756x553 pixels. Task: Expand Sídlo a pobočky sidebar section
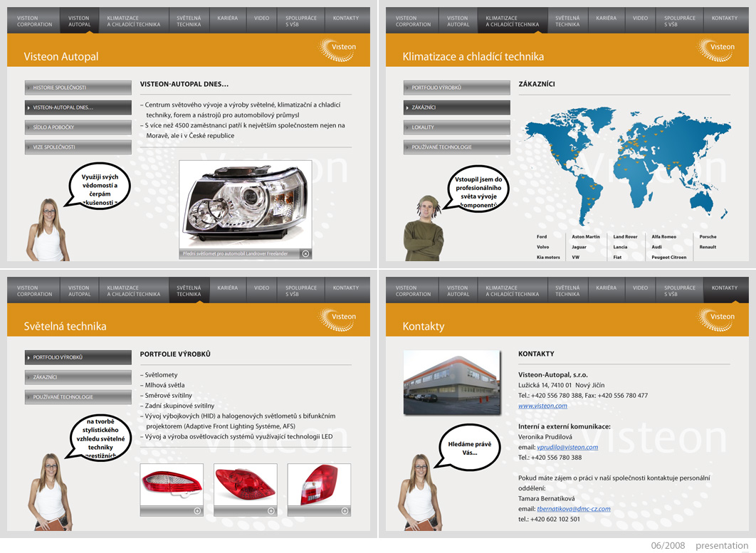[78, 127]
